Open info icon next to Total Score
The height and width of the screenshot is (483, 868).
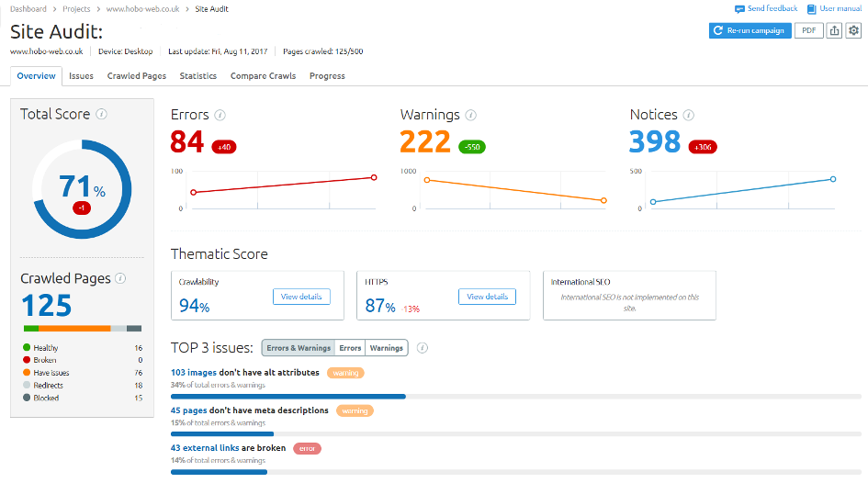[x=101, y=115]
